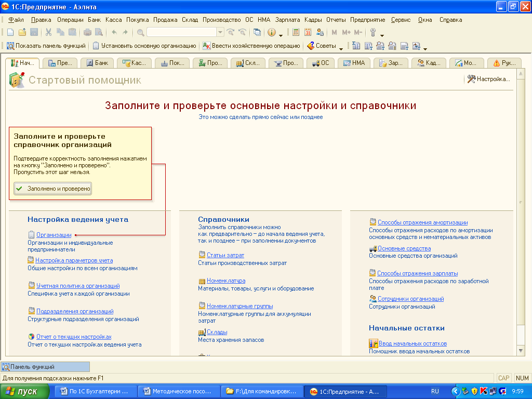Open the Организации link
This screenshot has height=399, width=532.
coord(54,235)
